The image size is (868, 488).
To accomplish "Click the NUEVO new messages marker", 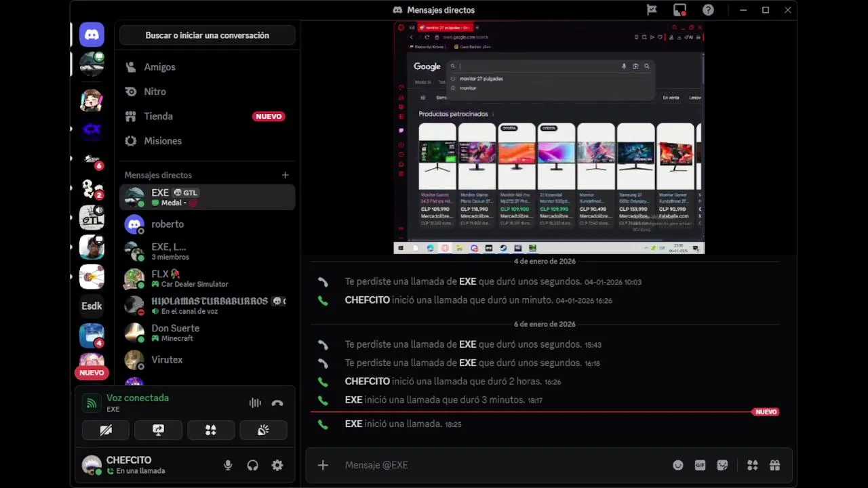I will click(766, 412).
